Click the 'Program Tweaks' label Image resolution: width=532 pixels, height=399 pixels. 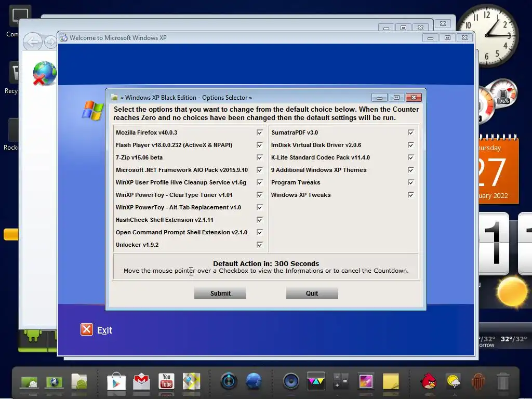point(296,182)
